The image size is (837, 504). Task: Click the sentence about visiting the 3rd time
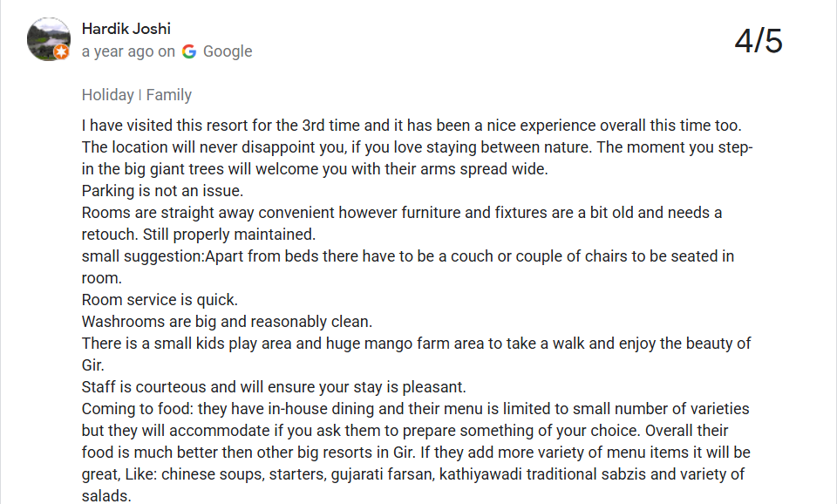[x=412, y=126]
